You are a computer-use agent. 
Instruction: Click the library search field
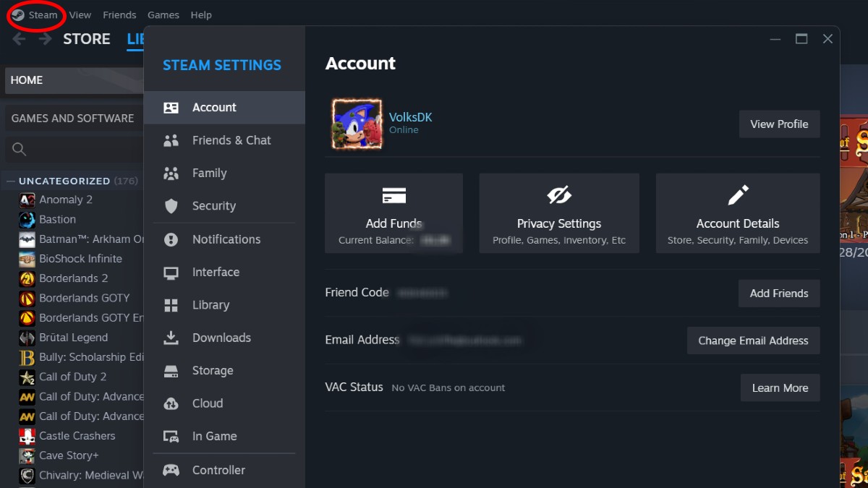[x=80, y=149]
